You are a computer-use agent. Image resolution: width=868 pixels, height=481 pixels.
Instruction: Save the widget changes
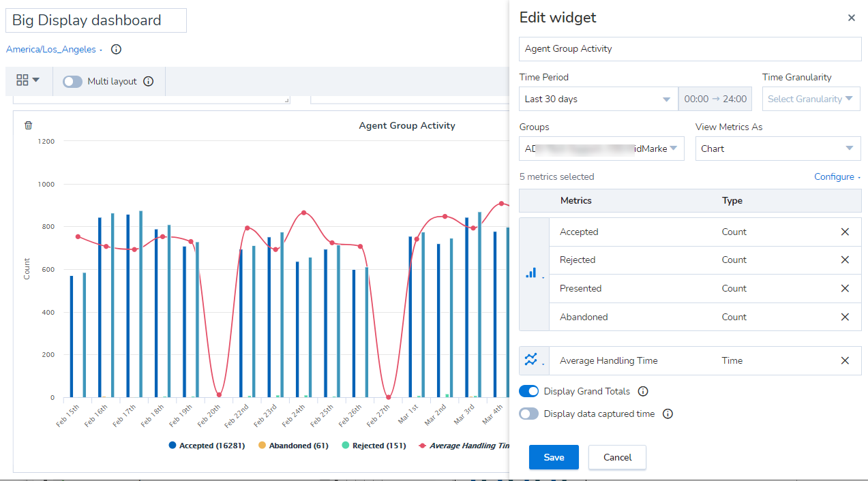click(x=554, y=457)
